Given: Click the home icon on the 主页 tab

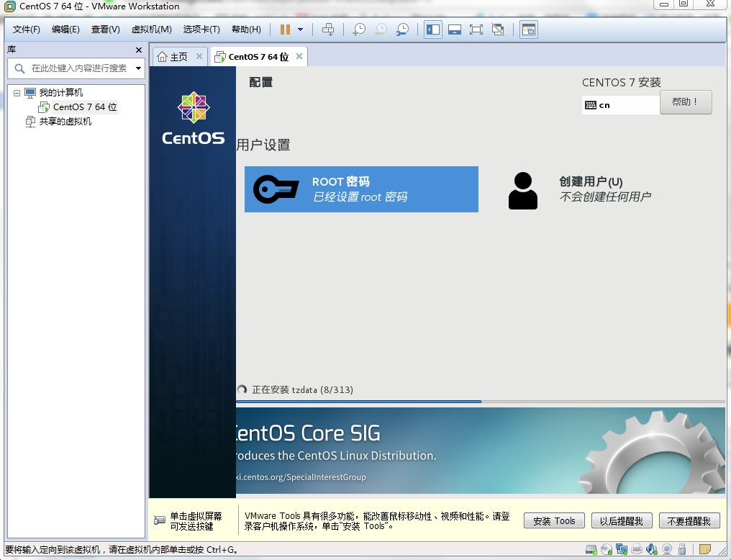Looking at the screenshot, I should (x=162, y=57).
